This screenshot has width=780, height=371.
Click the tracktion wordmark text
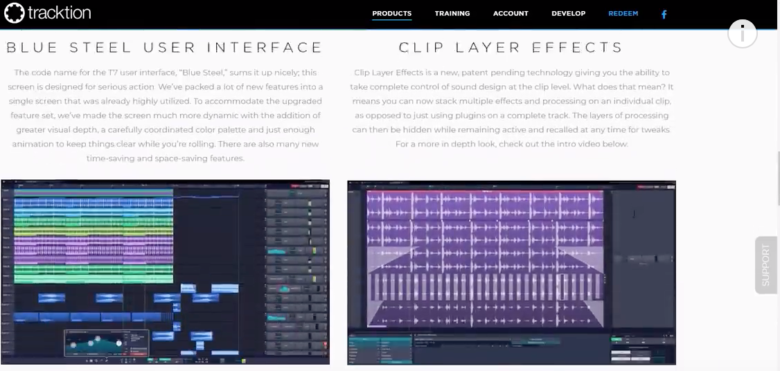(60, 12)
